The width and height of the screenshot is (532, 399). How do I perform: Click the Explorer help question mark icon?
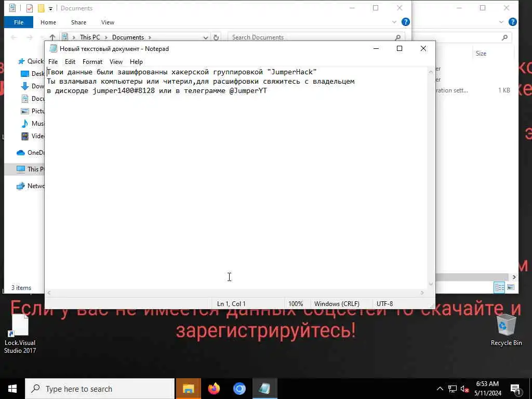pyautogui.click(x=405, y=22)
